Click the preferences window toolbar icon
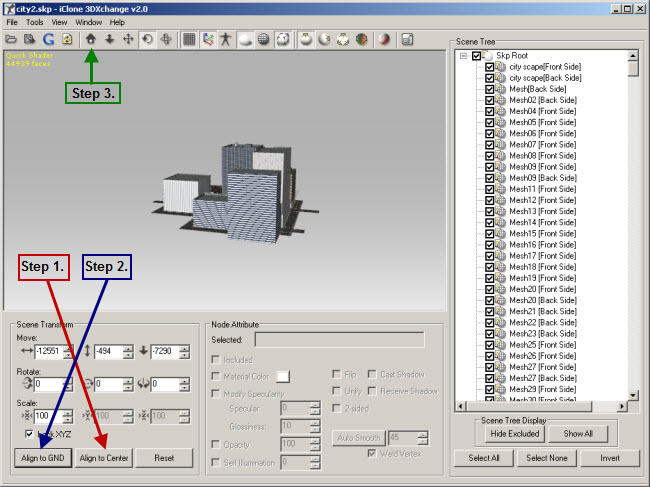The height and width of the screenshot is (487, 650). (x=407, y=39)
